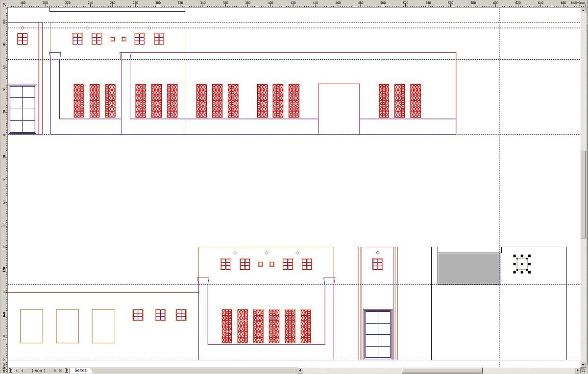This screenshot has width=588, height=374.
Task: Click the X center marker of selected object
Action: [x=522, y=264]
